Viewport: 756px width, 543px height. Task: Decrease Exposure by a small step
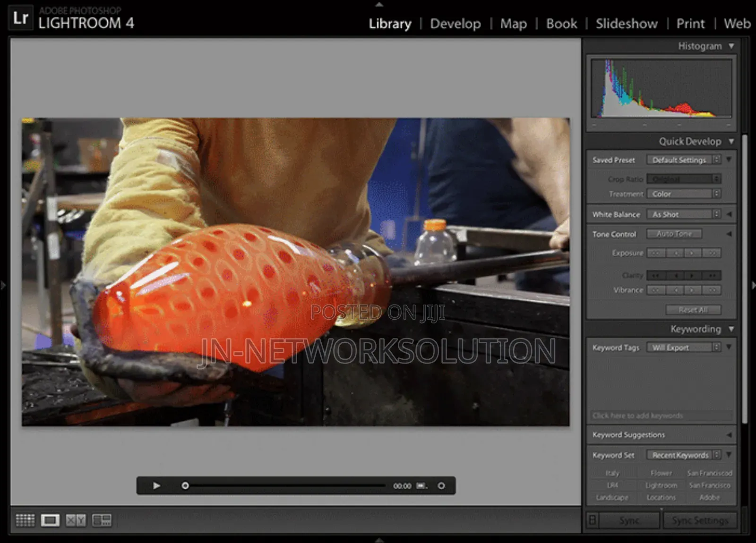click(675, 253)
